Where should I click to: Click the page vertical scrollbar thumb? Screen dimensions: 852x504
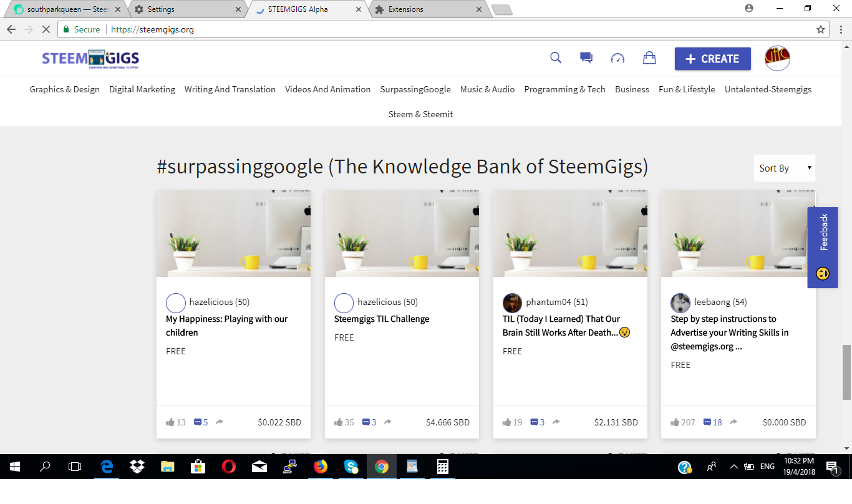(846, 372)
